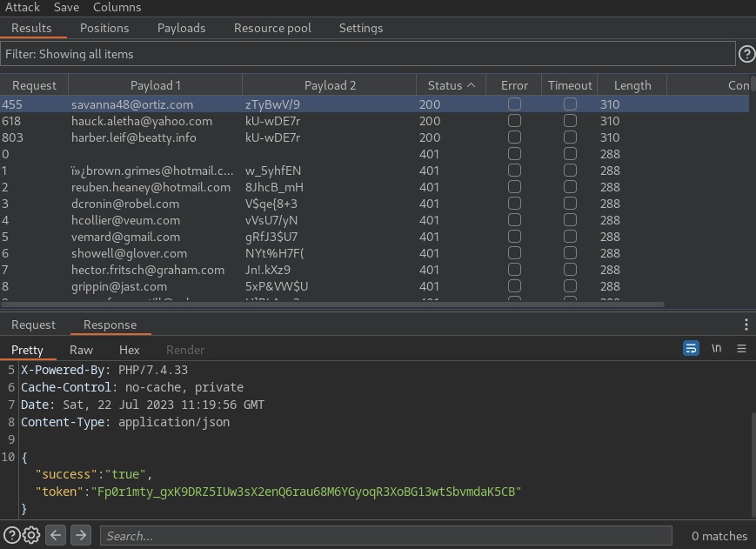The width and height of the screenshot is (756, 549).
Task: Click the horizontal scrollbar under results table
Action: pos(332,305)
